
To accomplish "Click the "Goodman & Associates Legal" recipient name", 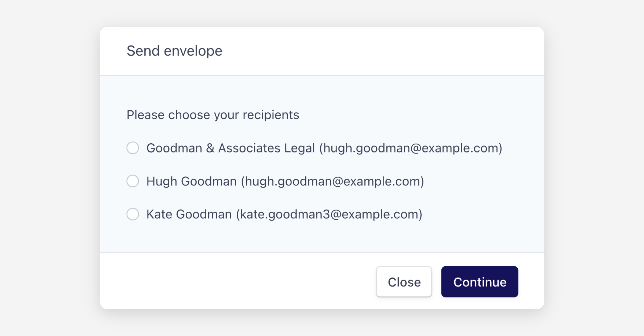I will [230, 148].
